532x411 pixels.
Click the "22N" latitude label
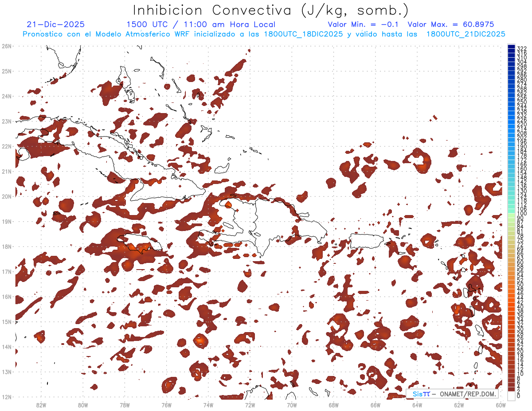pos(7,146)
